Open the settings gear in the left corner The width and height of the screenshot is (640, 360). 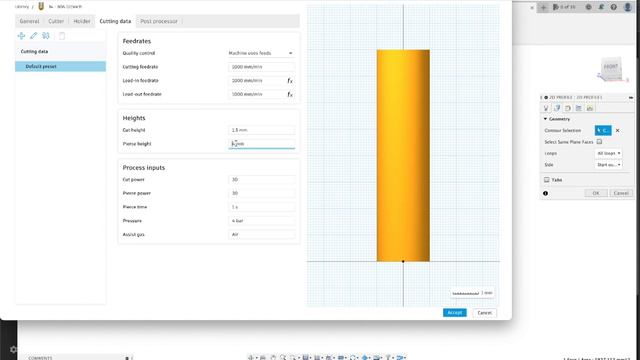tap(13, 349)
